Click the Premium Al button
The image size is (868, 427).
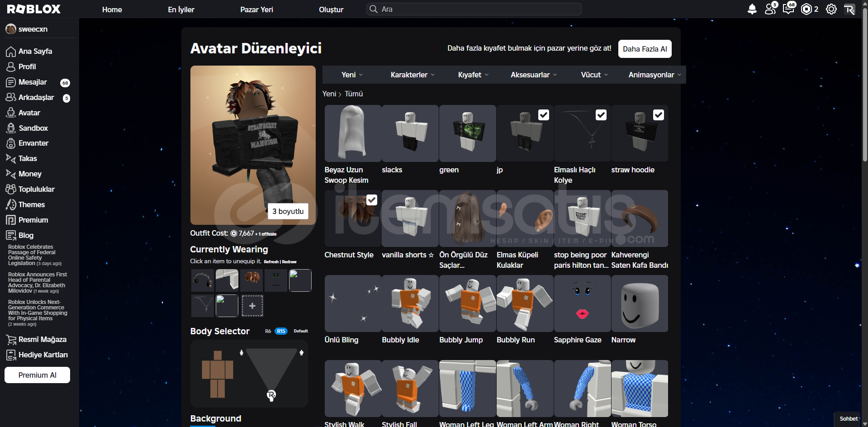(x=37, y=375)
